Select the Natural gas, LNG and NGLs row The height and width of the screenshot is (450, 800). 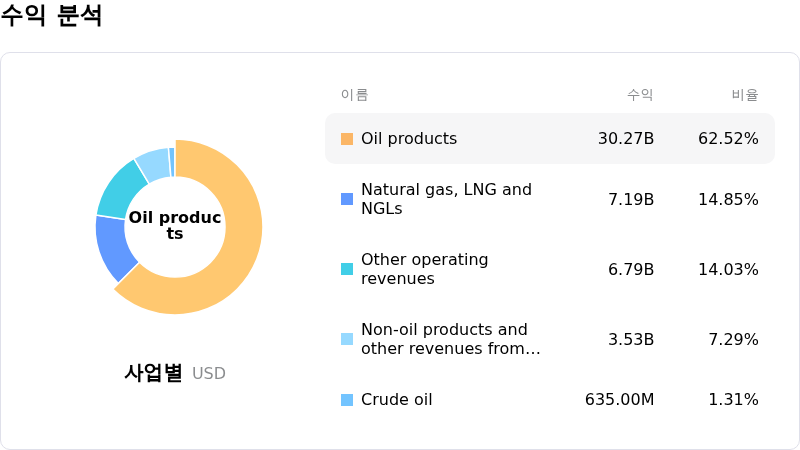[x=446, y=199]
